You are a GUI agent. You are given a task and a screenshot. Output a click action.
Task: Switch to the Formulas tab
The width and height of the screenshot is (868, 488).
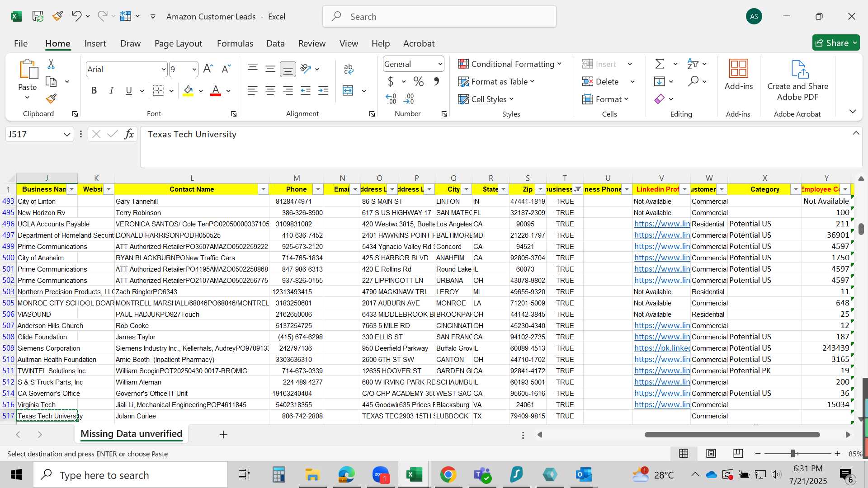[235, 43]
